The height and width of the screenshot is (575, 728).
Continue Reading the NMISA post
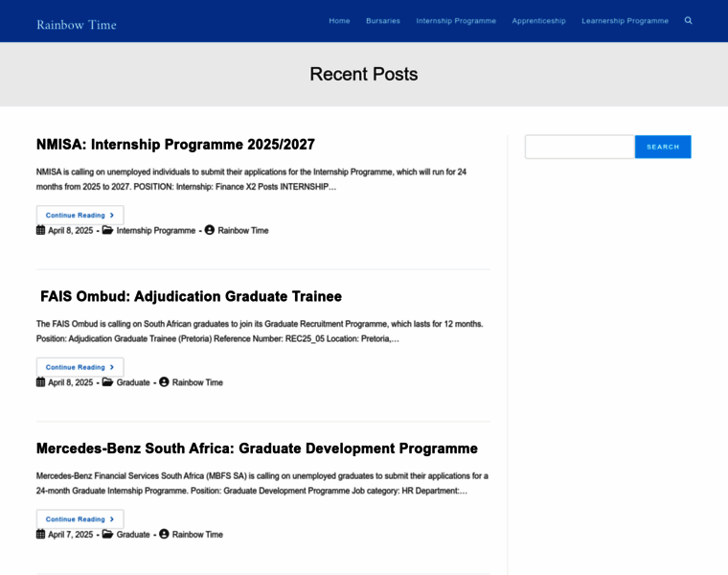[x=80, y=215]
